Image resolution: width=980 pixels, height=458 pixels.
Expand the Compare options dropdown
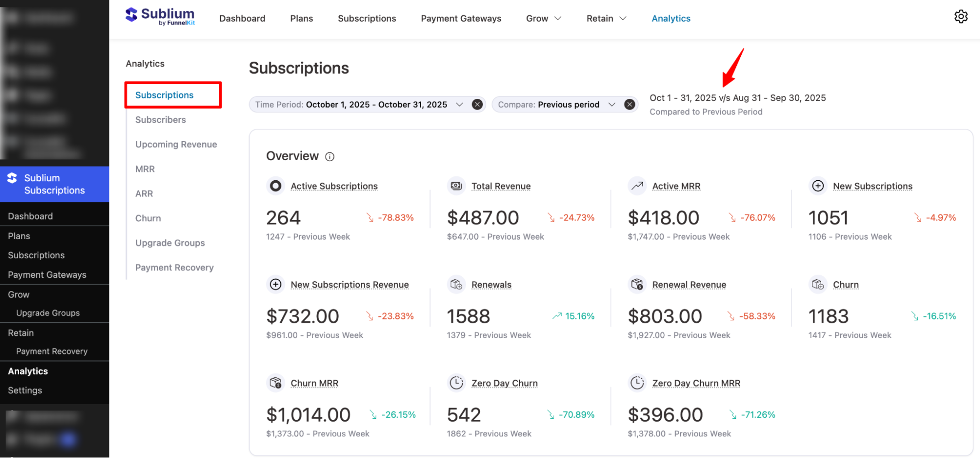[x=612, y=104]
